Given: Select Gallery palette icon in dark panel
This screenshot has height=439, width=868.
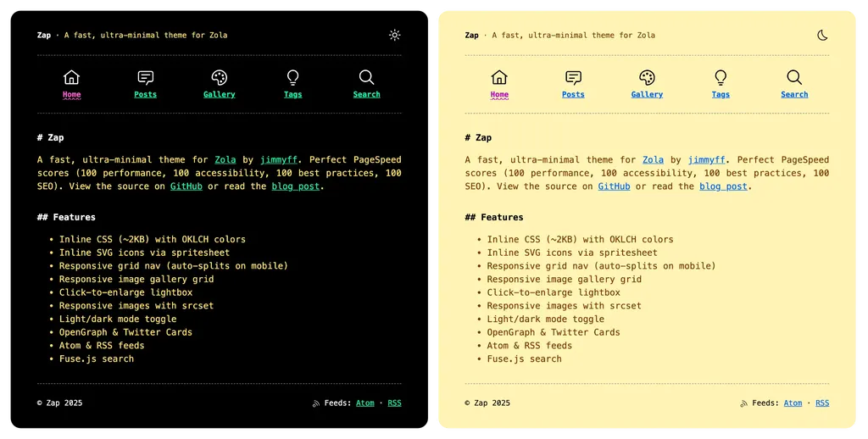Looking at the screenshot, I should pos(219,77).
